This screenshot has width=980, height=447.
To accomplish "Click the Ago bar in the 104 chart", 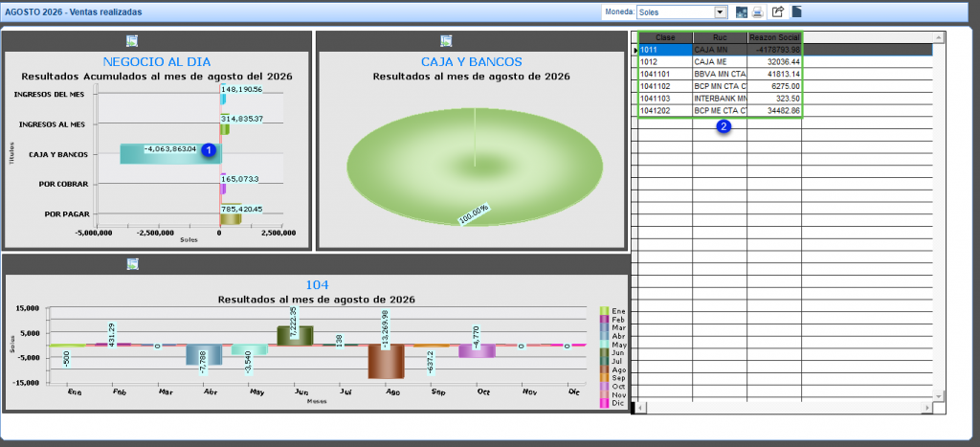I will (x=386, y=361).
